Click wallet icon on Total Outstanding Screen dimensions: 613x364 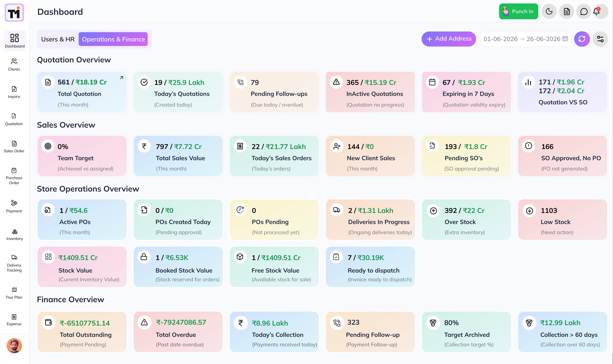click(x=48, y=323)
